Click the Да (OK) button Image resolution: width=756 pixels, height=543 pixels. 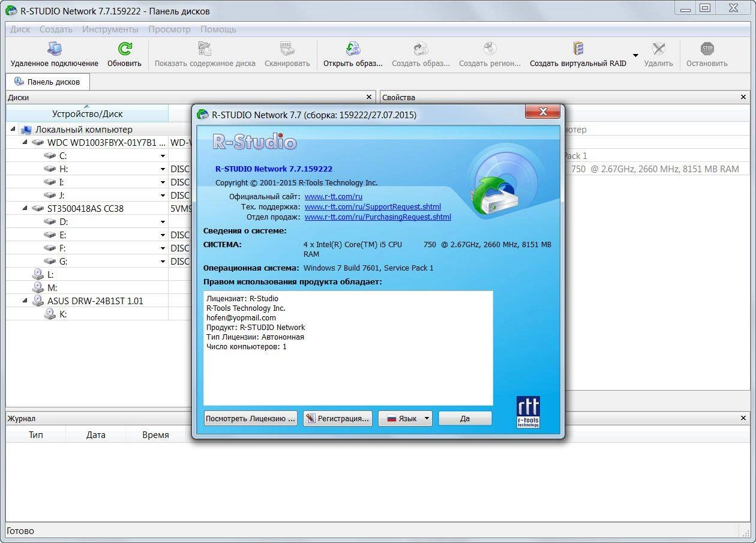[465, 418]
